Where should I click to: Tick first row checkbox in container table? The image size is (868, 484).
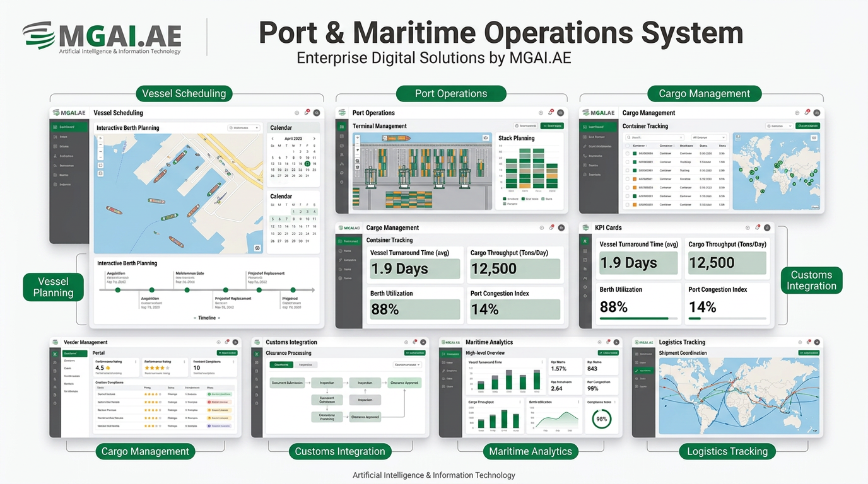click(x=627, y=153)
